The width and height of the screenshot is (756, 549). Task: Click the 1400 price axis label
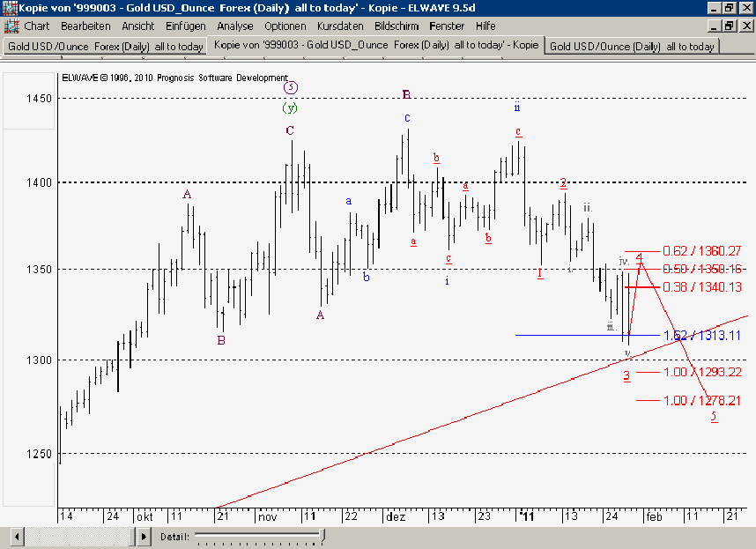(39, 182)
